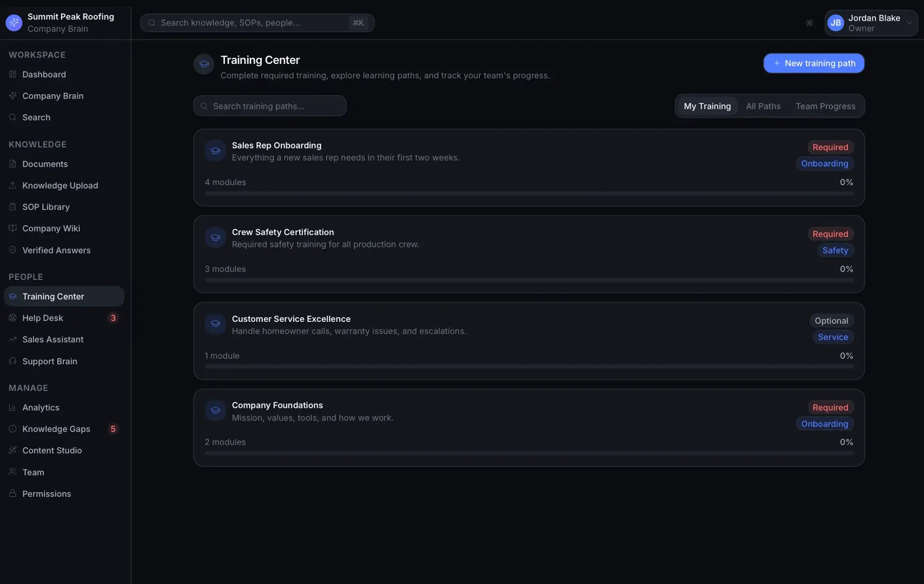924x584 pixels.
Task: Click the Support Brain headset icon
Action: (13, 361)
